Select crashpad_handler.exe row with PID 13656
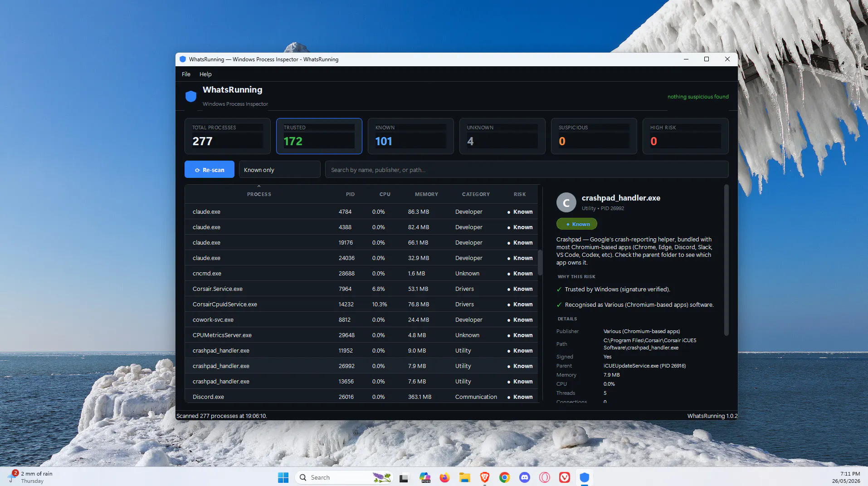This screenshot has height=486, width=868. [361, 381]
